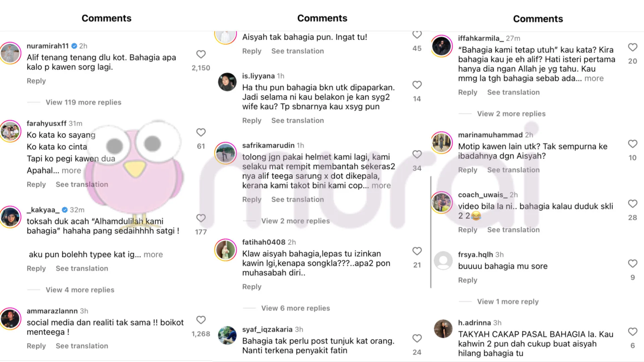Expand View 119 more replies

tap(83, 102)
